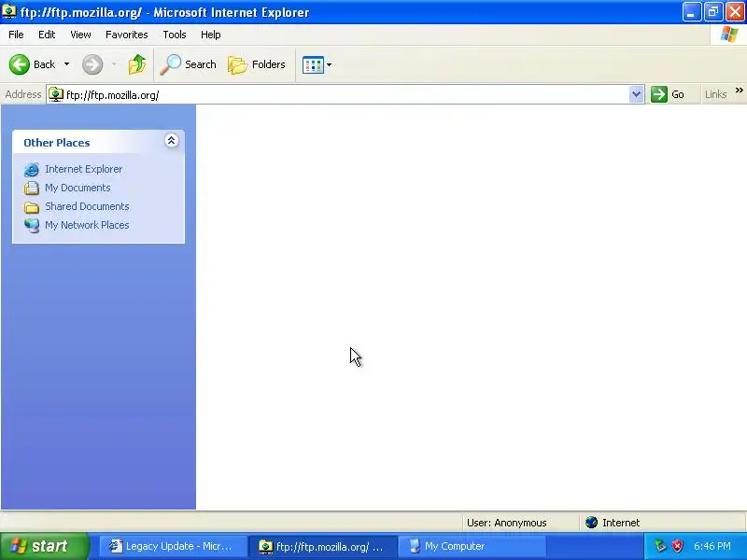Click the 'Internet' zone text in status bar
Viewport: 747px width, 560px height.
[x=621, y=523]
